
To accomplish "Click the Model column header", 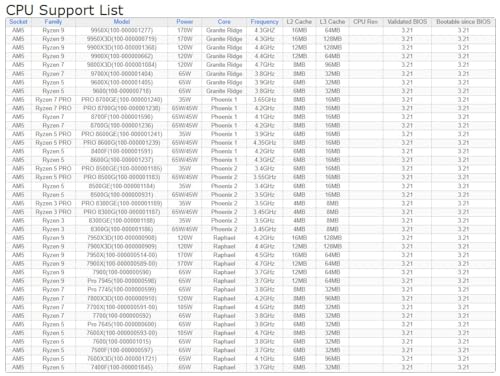I will [x=122, y=22].
